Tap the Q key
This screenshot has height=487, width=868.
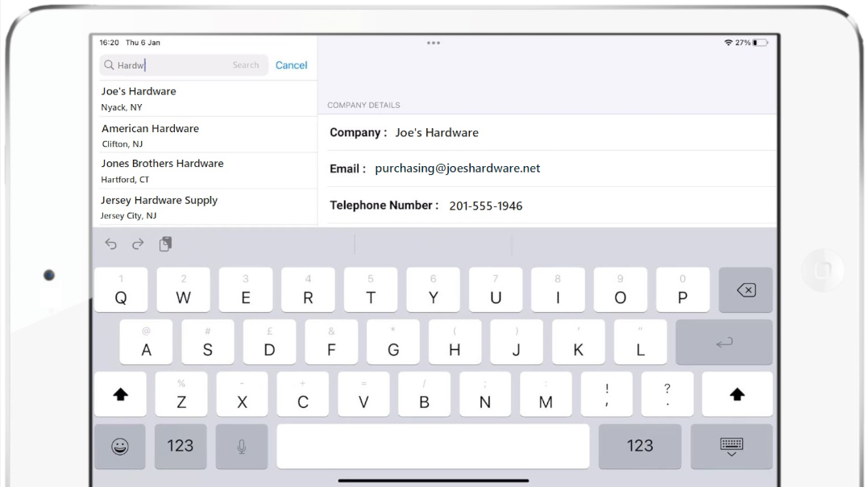pyautogui.click(x=121, y=289)
